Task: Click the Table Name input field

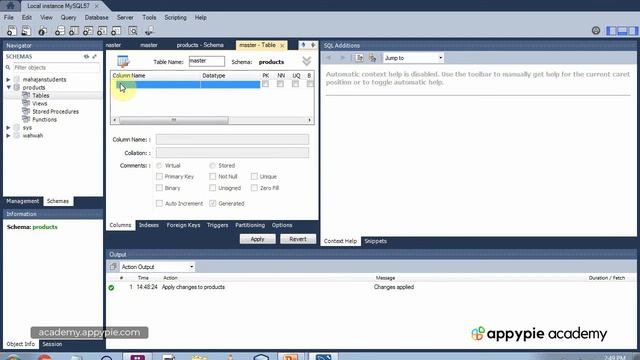Action: 207,61
